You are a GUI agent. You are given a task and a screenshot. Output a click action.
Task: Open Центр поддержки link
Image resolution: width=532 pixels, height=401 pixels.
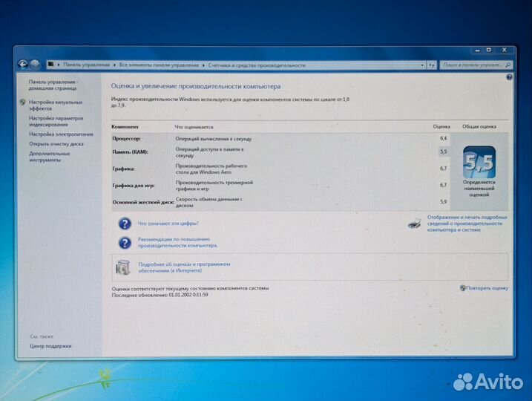point(50,346)
